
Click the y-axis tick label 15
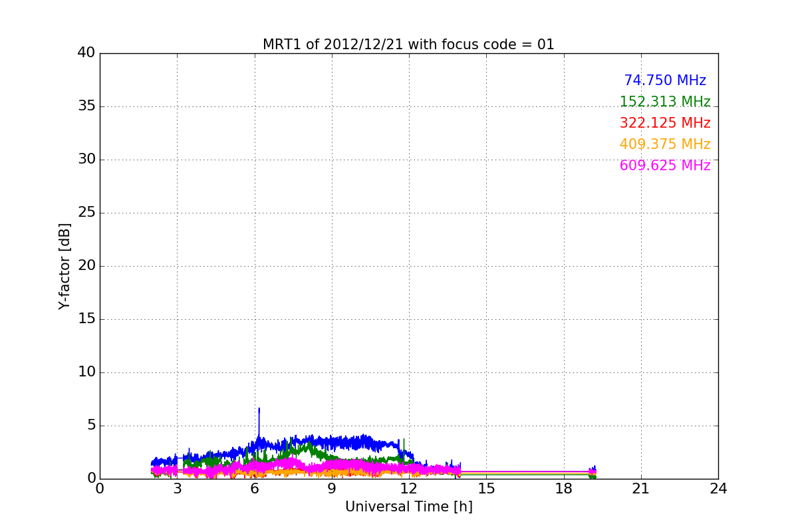(x=86, y=319)
